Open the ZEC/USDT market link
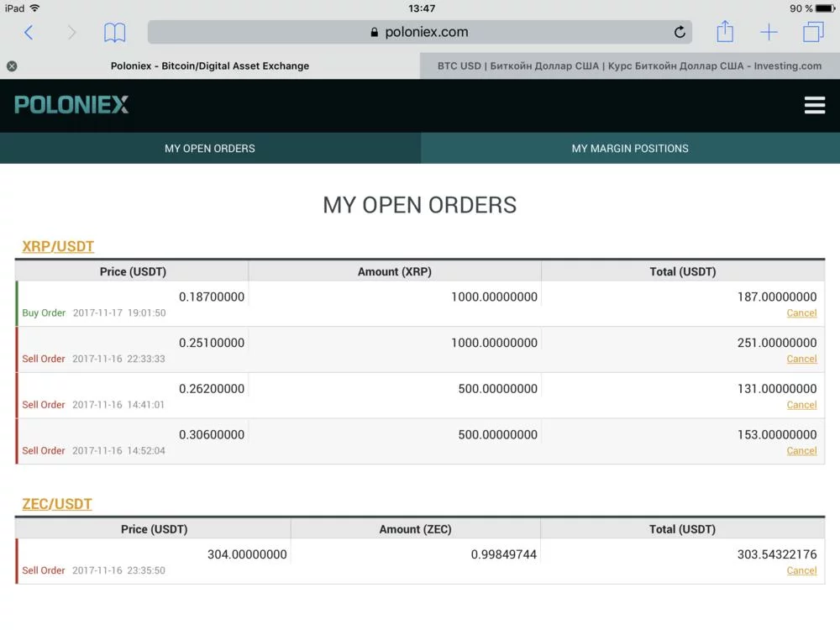 (57, 504)
